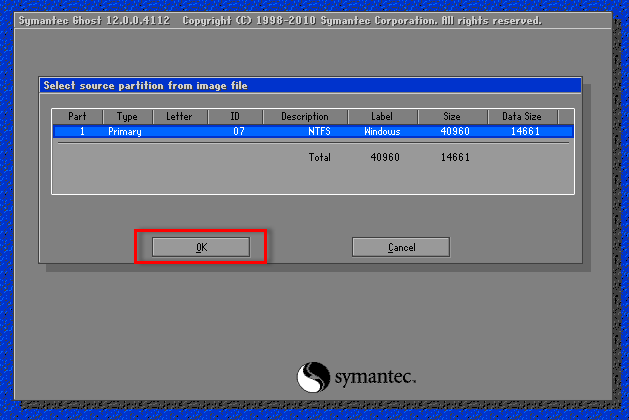Cancel the source partition dialog

click(x=401, y=247)
